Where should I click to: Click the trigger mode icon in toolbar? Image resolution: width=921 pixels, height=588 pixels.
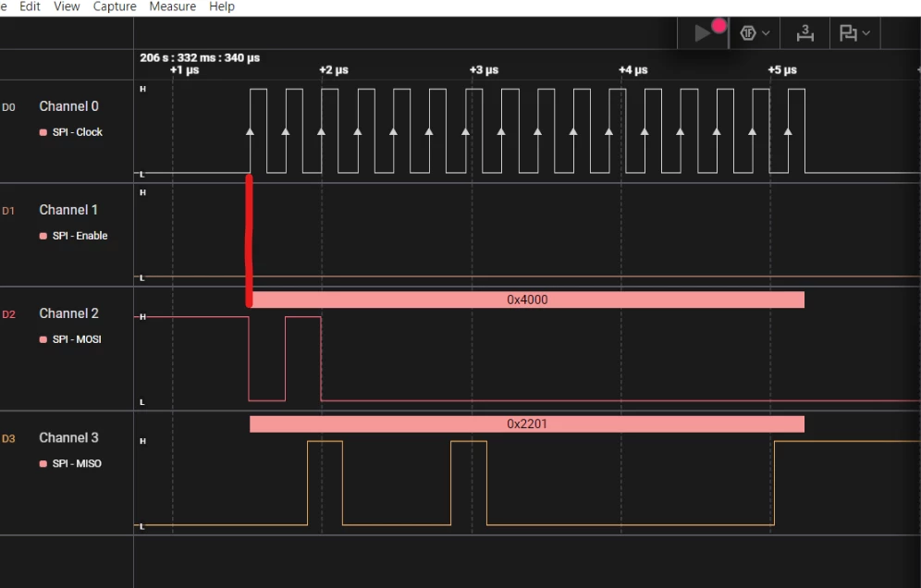click(x=748, y=33)
